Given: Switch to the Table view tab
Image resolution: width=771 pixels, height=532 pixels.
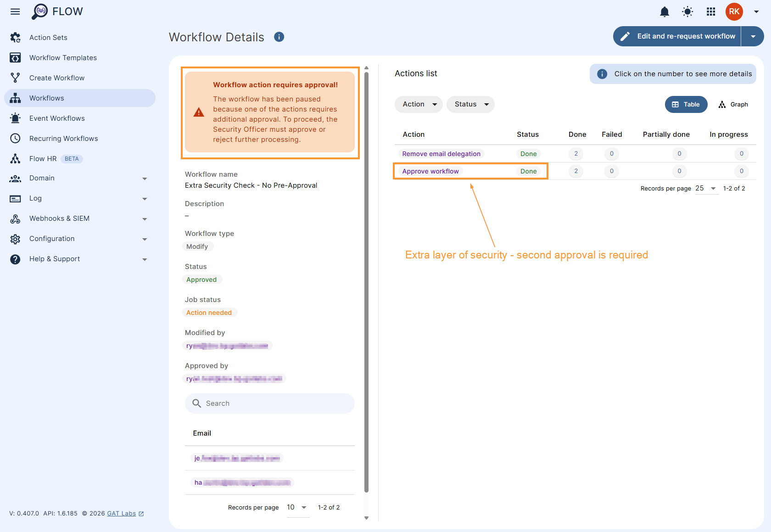Looking at the screenshot, I should pos(686,104).
